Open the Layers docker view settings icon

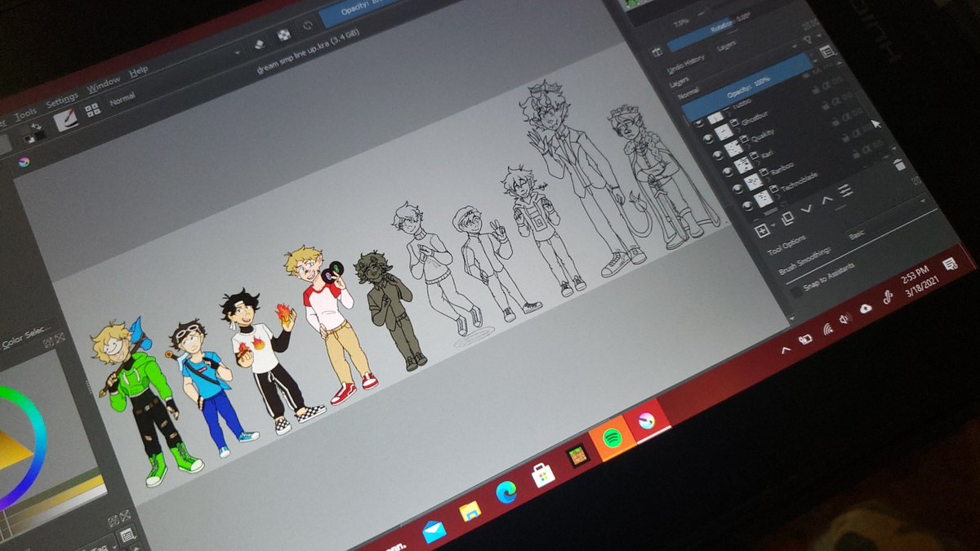(826, 51)
